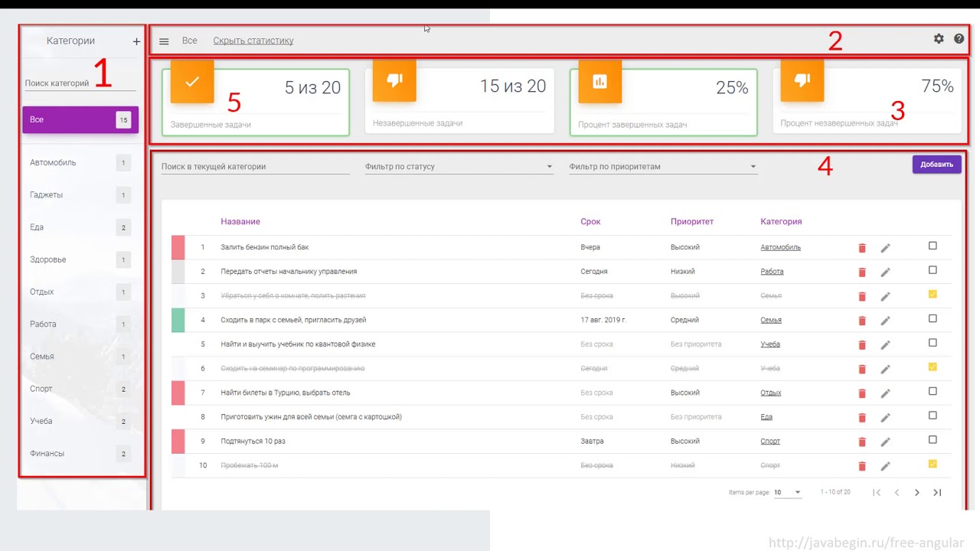
Task: Uncheck the programming seminar task
Action: 933,367
